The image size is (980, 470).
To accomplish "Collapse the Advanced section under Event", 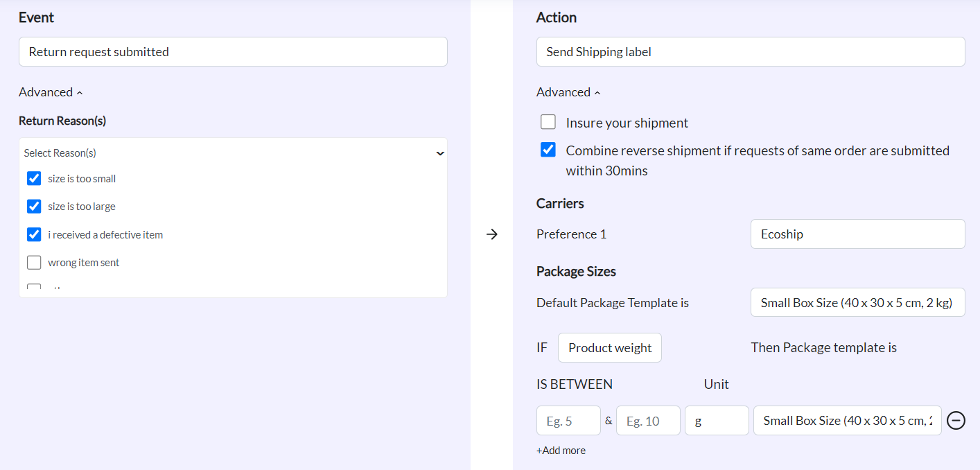I will coord(51,92).
